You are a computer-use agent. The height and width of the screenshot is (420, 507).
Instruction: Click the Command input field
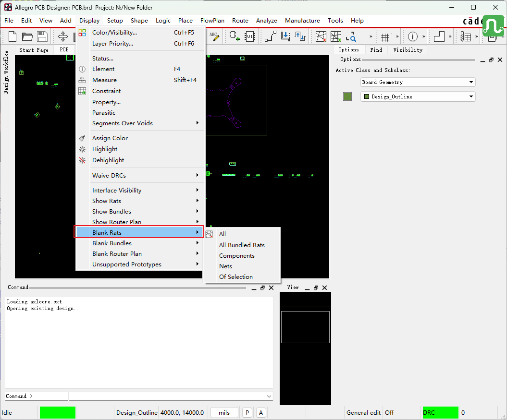click(x=171, y=396)
